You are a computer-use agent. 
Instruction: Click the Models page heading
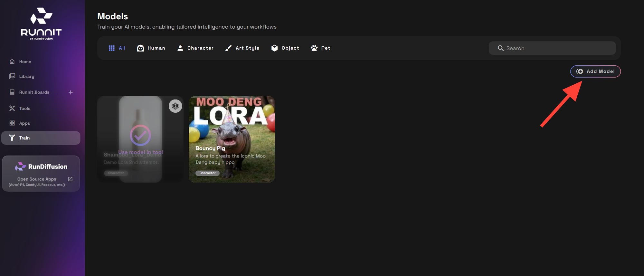click(x=113, y=16)
